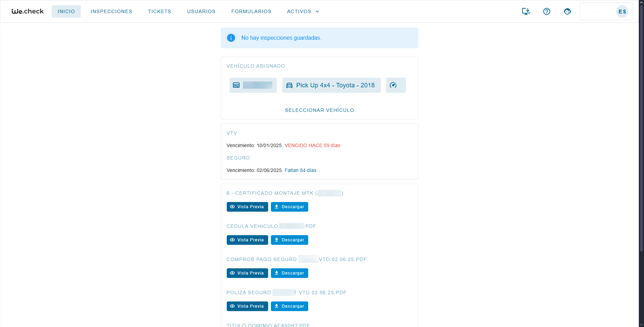644x327 pixels.
Task: Open the Formularios tab
Action: tap(251, 11)
